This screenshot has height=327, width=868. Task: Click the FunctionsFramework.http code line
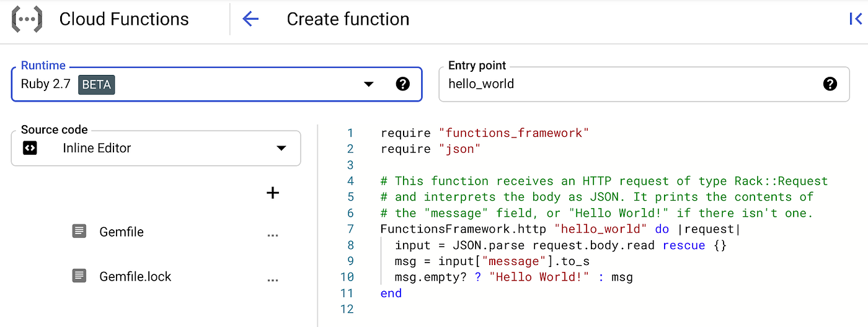pyautogui.click(x=560, y=229)
